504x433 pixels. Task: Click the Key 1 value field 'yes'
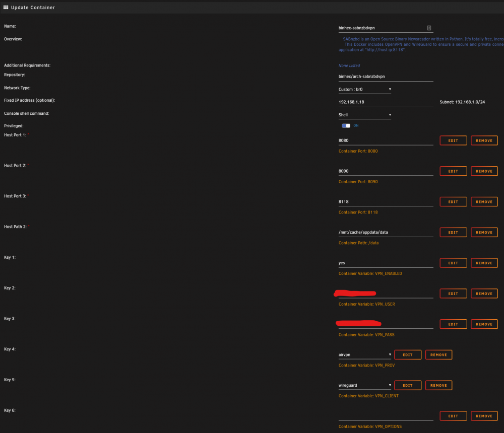pos(386,263)
